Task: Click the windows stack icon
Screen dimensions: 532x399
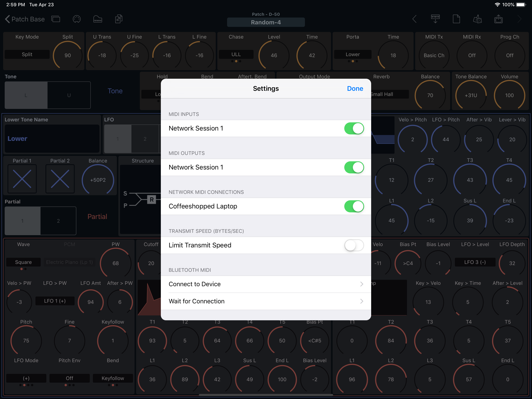Action: click(56, 19)
